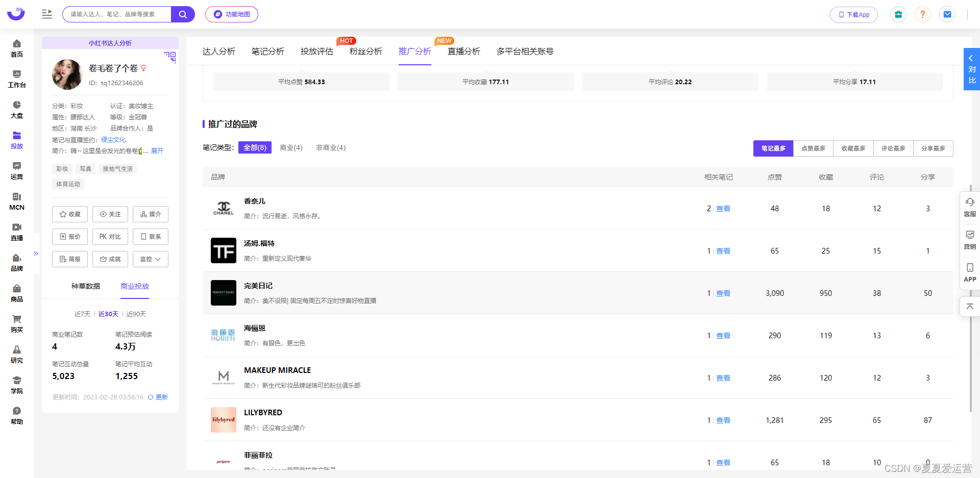Open the green briefcase icon in header
980x478 pixels.
pos(898,14)
